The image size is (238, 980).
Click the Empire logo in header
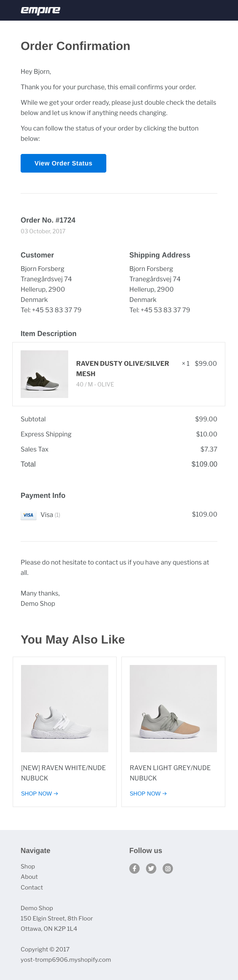[x=40, y=10]
